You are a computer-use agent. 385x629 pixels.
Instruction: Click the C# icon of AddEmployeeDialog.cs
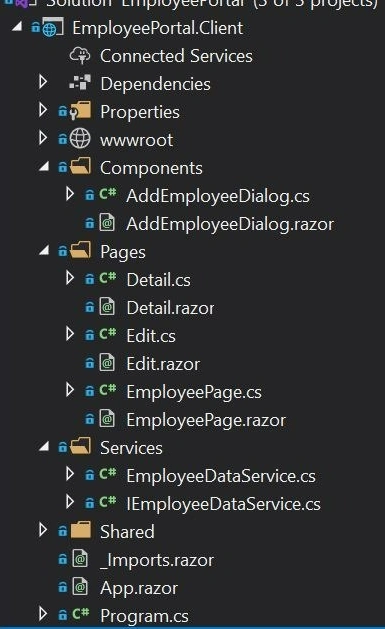(x=108, y=194)
